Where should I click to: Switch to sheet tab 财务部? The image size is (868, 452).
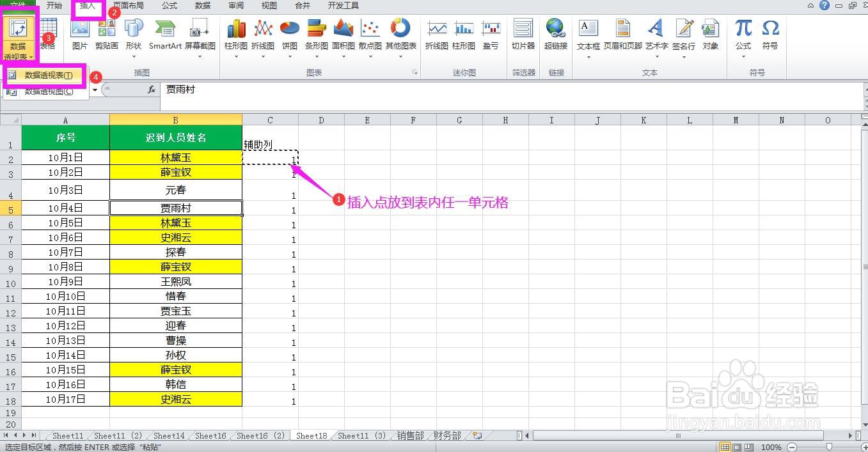(x=447, y=436)
